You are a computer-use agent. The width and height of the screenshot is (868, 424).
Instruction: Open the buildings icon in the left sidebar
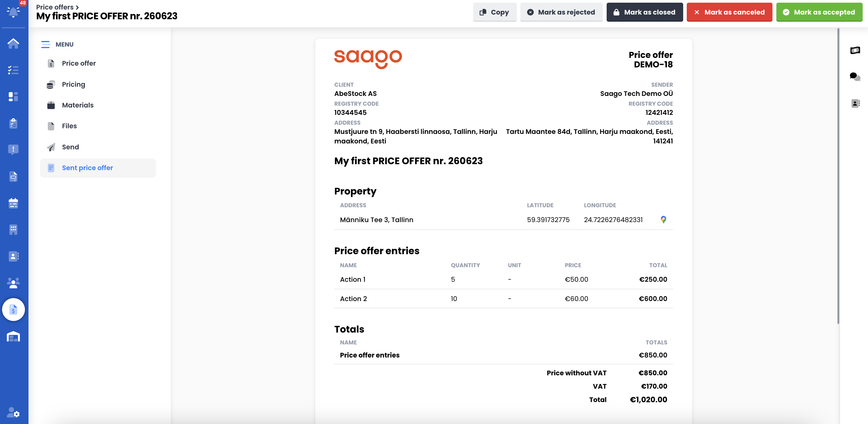[x=13, y=230]
